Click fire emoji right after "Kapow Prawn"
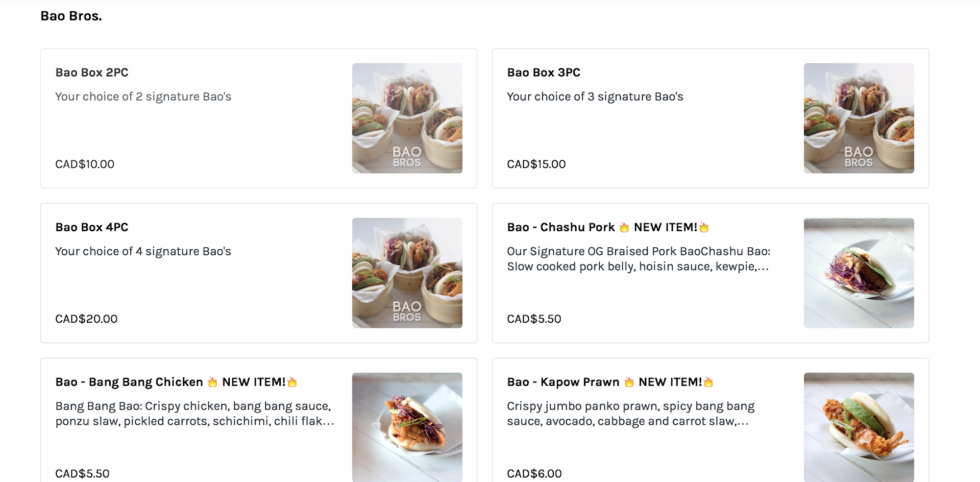The height and width of the screenshot is (482, 980). 629,382
